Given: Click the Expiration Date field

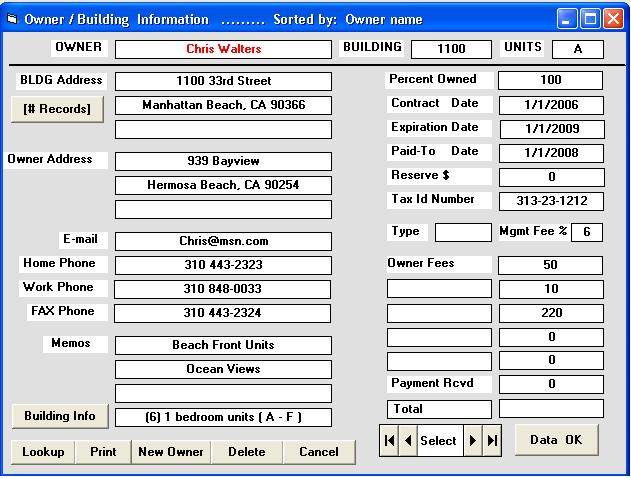Looking at the screenshot, I should point(551,129).
